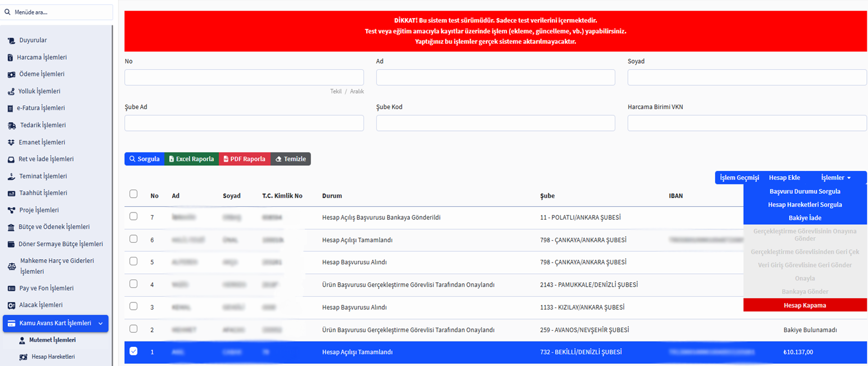Open the İşlemler dropdown button
Screen dimensions: 868x366
836,178
